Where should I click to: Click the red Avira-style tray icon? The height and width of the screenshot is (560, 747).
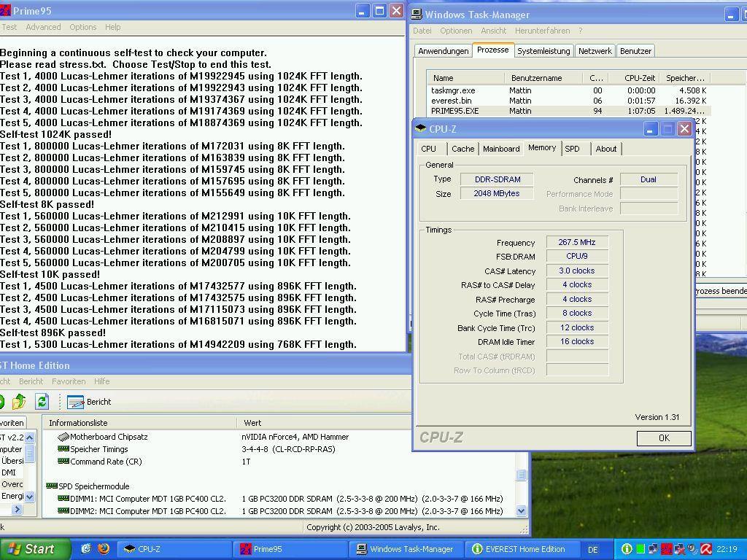coord(706,549)
